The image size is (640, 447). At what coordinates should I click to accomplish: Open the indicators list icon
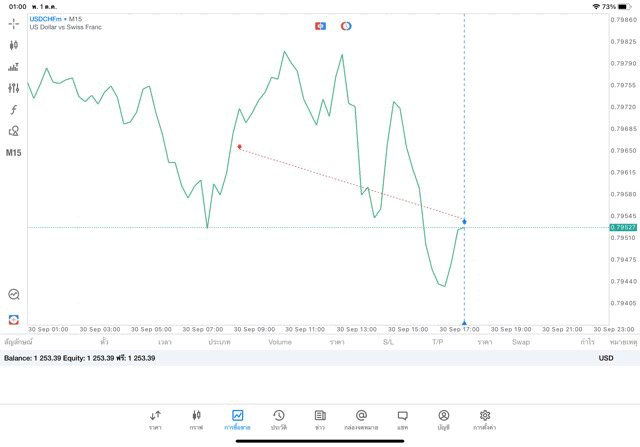point(14,67)
